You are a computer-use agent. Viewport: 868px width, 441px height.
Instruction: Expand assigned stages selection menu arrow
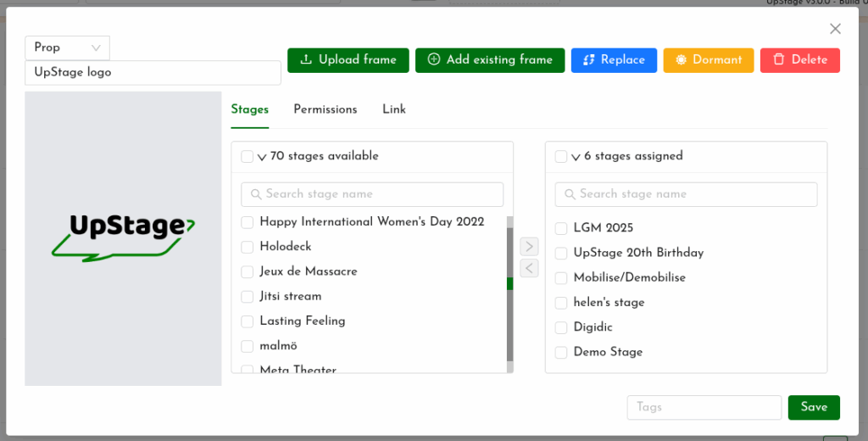point(576,158)
